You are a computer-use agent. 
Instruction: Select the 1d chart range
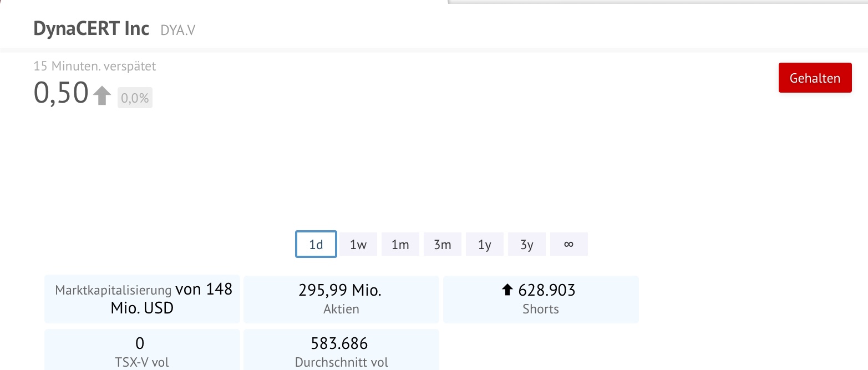pos(316,244)
